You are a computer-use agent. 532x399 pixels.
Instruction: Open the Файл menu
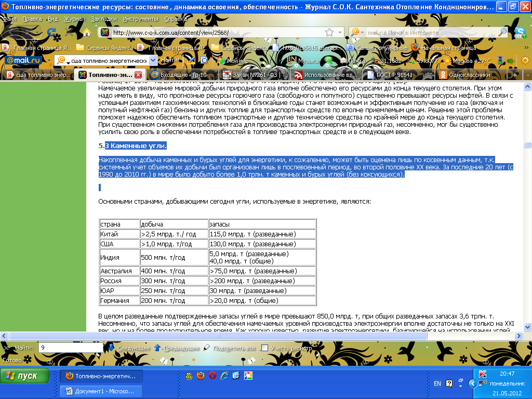[10, 19]
